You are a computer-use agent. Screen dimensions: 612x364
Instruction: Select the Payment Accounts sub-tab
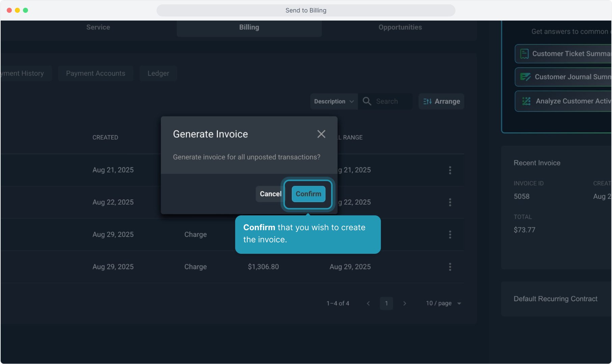coord(95,73)
